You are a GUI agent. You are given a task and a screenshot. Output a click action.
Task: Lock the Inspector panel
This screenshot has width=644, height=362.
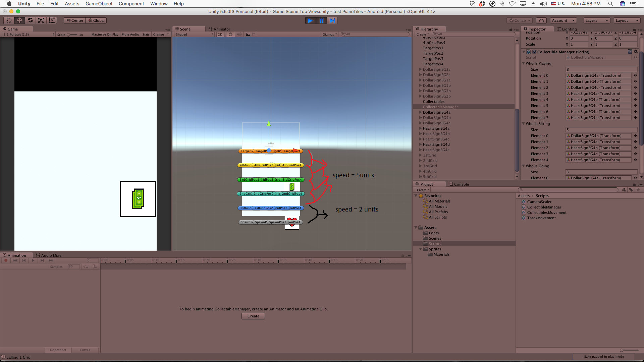[634, 29]
